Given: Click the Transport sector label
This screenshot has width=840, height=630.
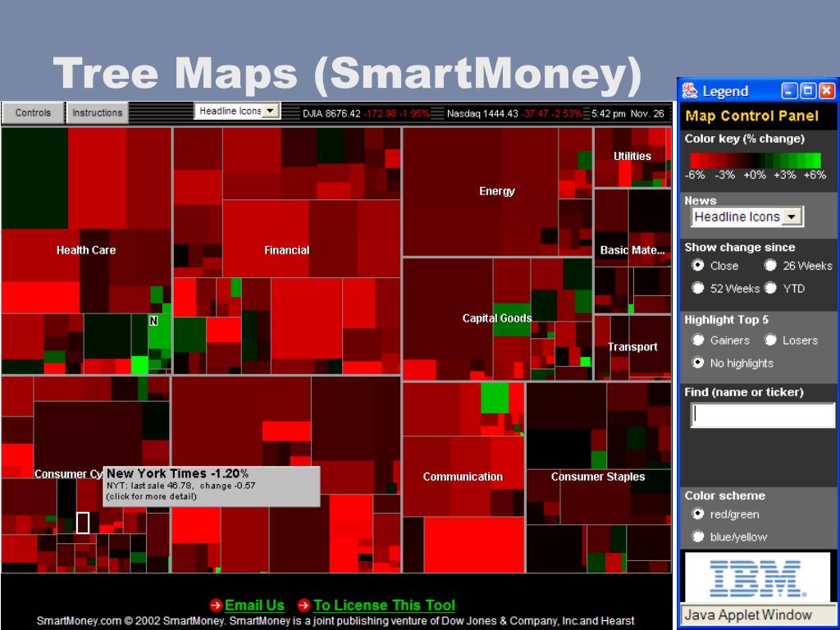Looking at the screenshot, I should [x=632, y=347].
